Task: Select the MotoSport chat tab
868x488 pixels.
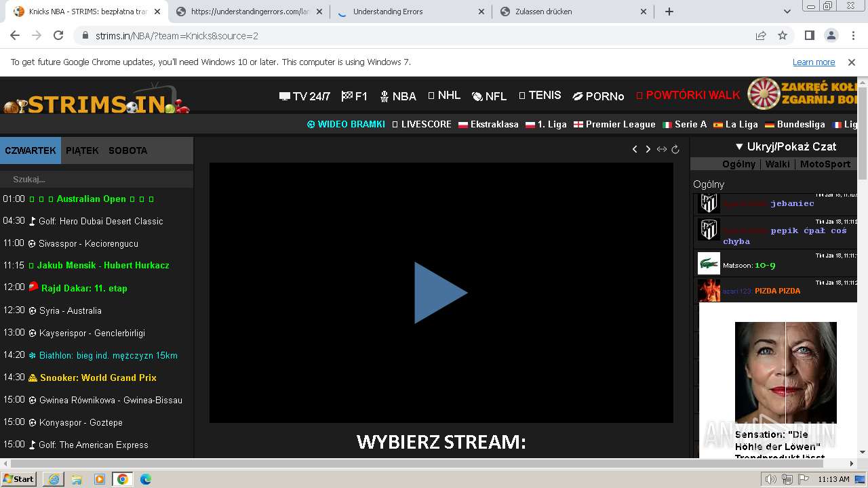Action: (x=825, y=164)
